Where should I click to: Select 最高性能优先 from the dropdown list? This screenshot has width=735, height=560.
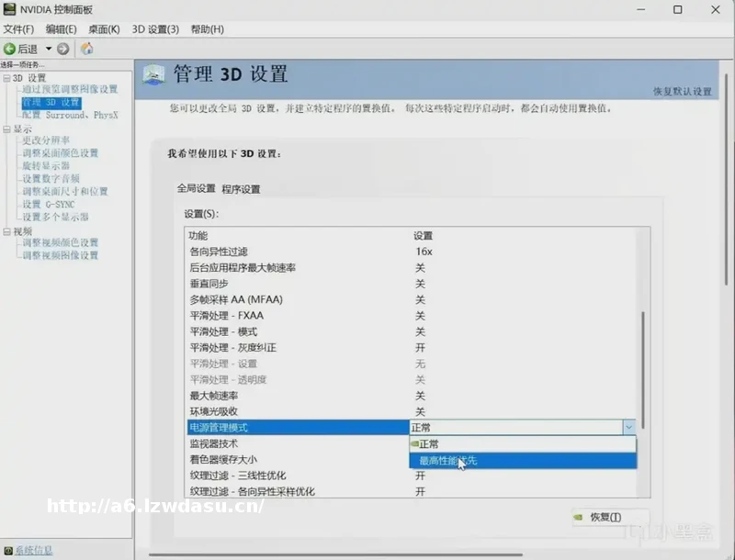coord(448,461)
